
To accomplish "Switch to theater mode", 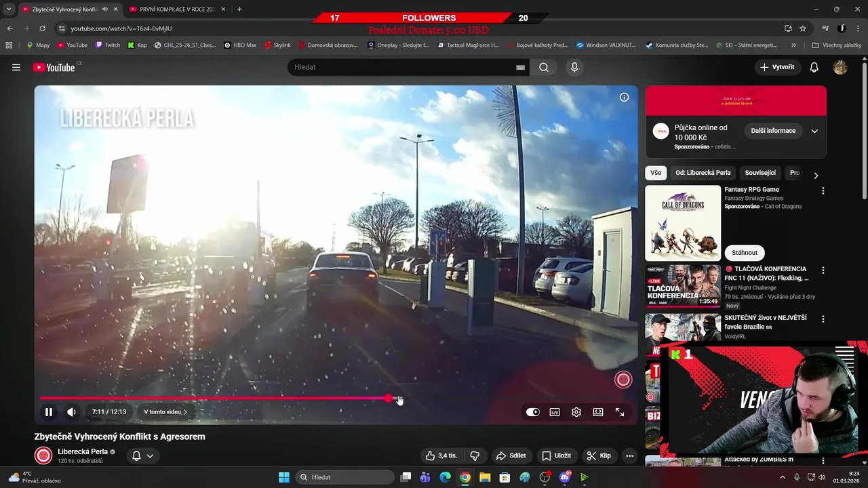I will (598, 411).
